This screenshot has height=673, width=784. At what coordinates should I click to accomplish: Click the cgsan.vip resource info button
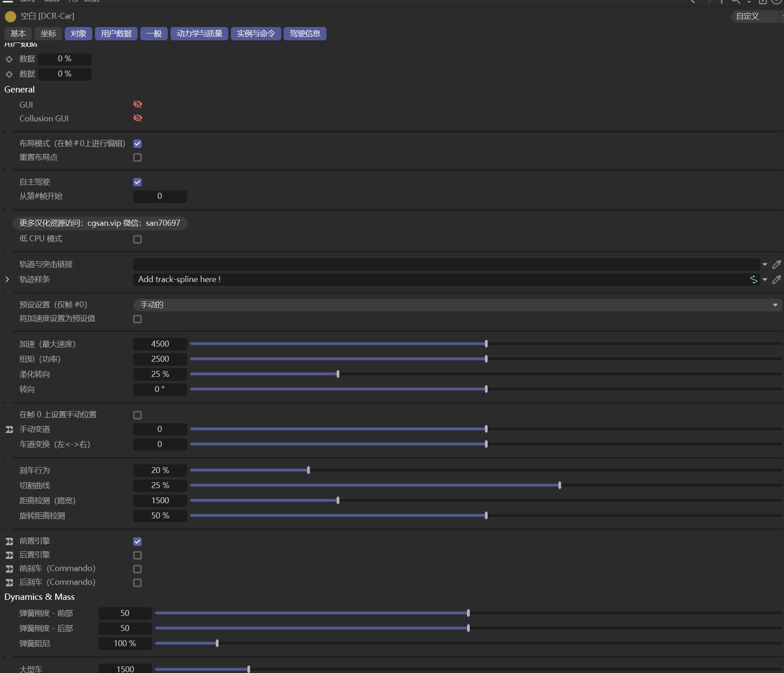pyautogui.click(x=100, y=223)
